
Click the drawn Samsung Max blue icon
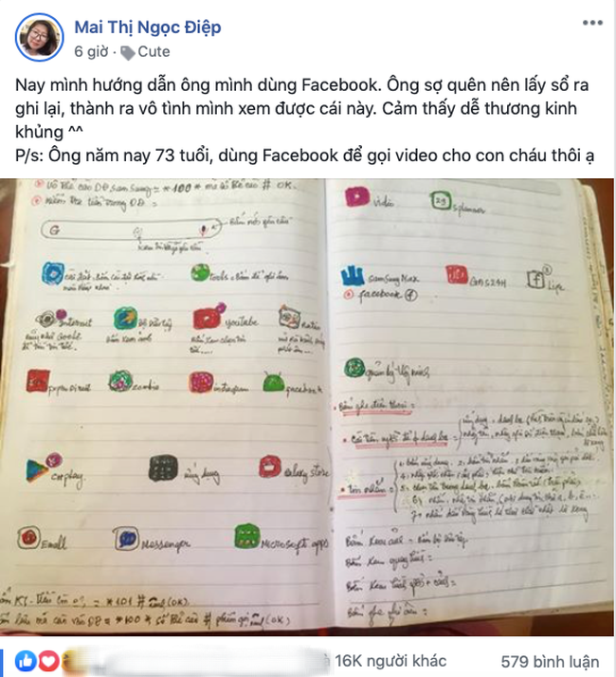pos(353,276)
